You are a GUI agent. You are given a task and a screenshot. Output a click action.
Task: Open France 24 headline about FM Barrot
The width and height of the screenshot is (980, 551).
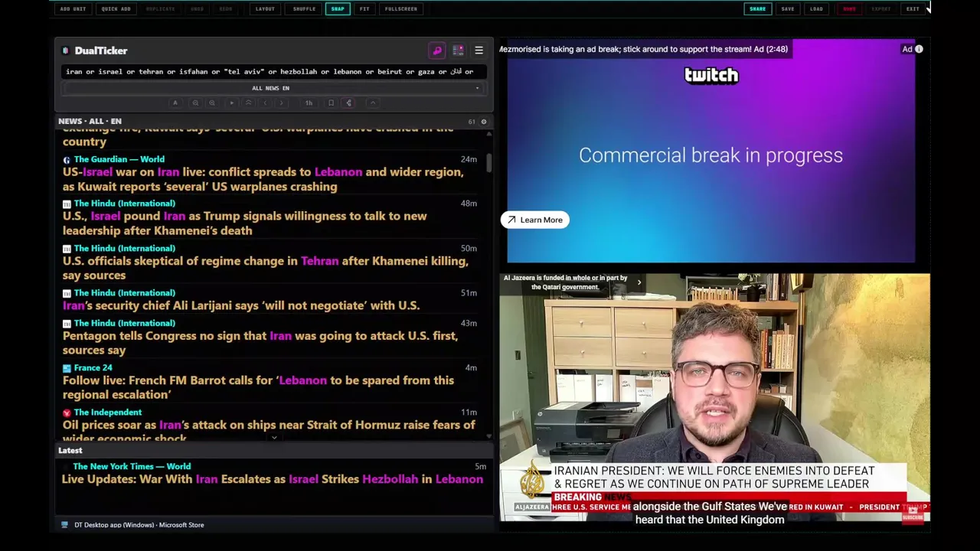259,387
